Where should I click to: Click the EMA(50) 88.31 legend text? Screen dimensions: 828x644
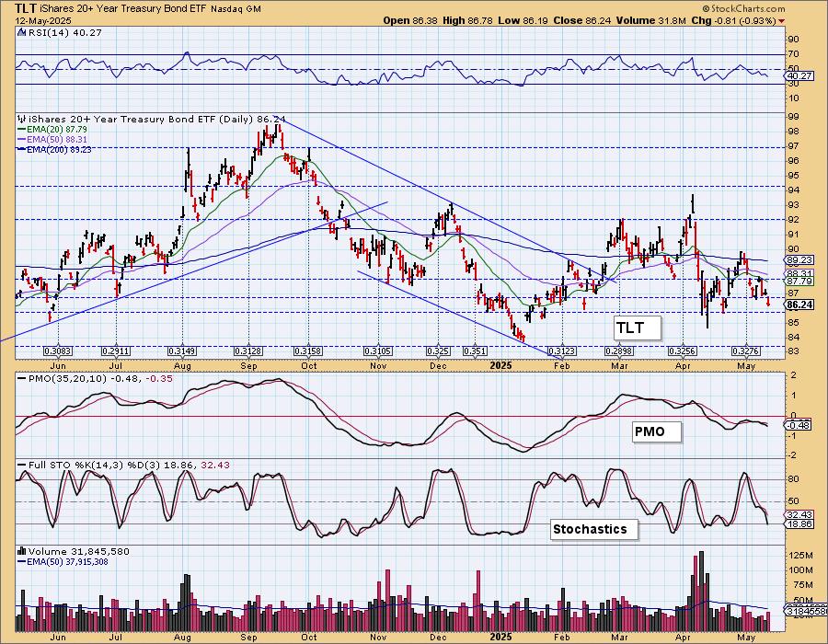pos(57,139)
